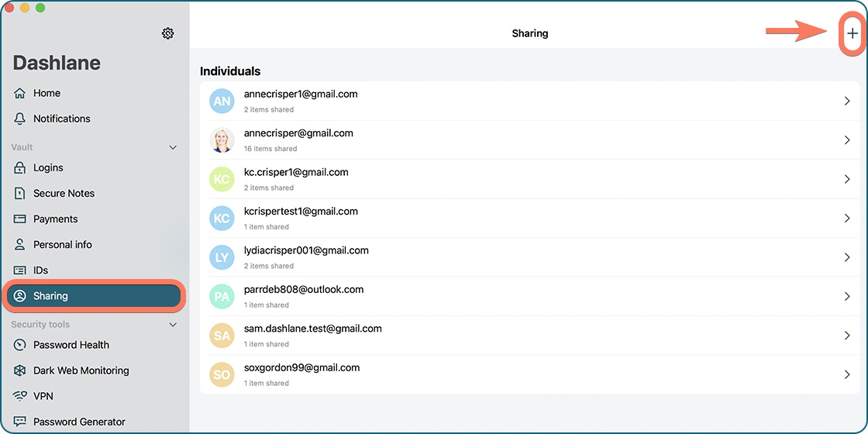This screenshot has width=868, height=434.
Task: Click the KC avatar for kcrispertest1
Action: (x=222, y=218)
